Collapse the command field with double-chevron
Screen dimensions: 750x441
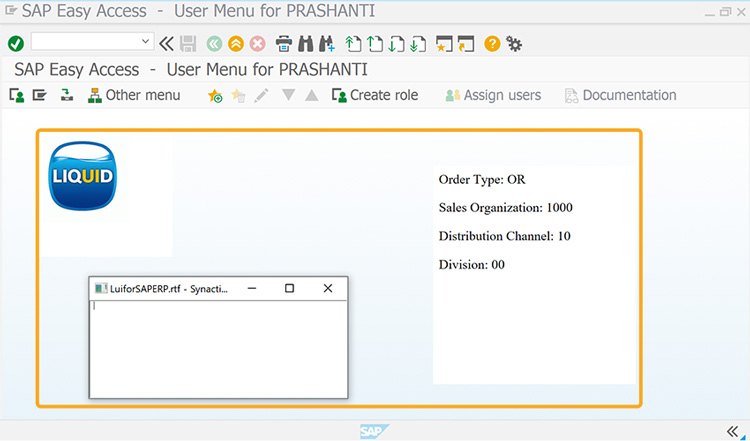pyautogui.click(x=166, y=44)
